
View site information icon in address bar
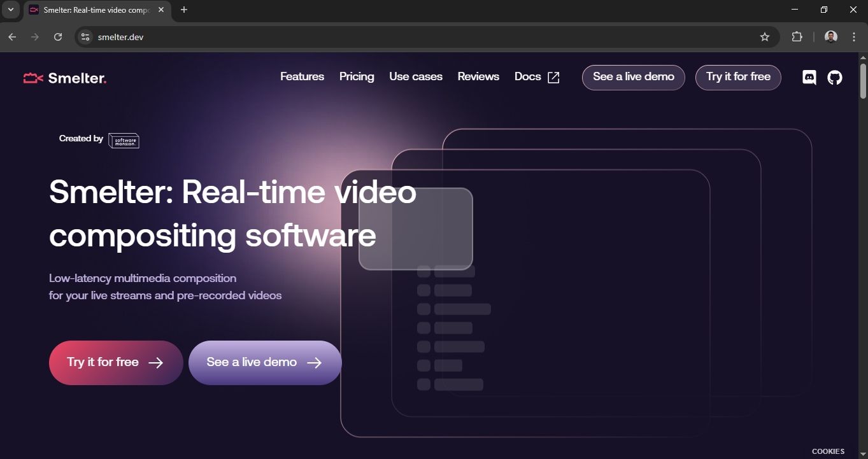85,37
